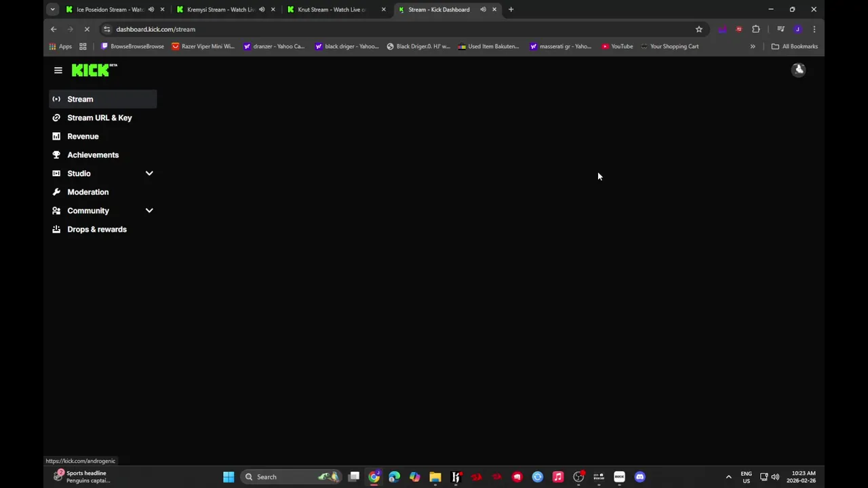Open a new browser tab
868x488 pixels.
pos(511,9)
